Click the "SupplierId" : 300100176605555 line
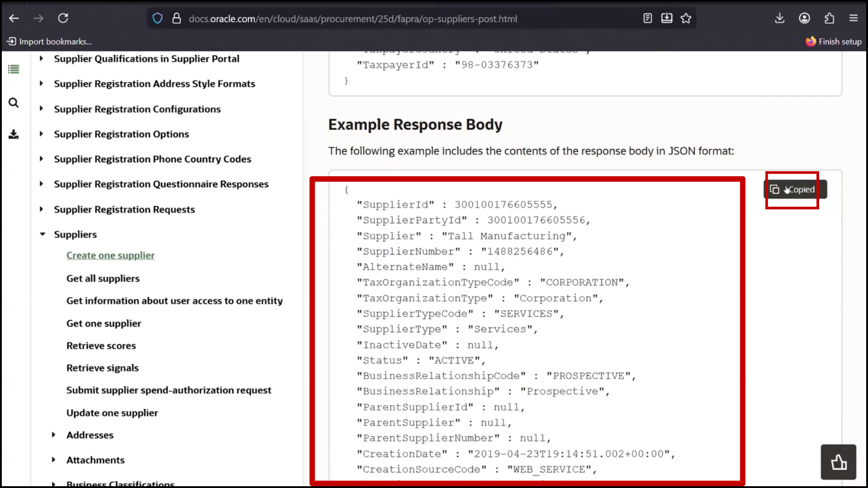Viewport: 868px width, 488px height. click(457, 205)
